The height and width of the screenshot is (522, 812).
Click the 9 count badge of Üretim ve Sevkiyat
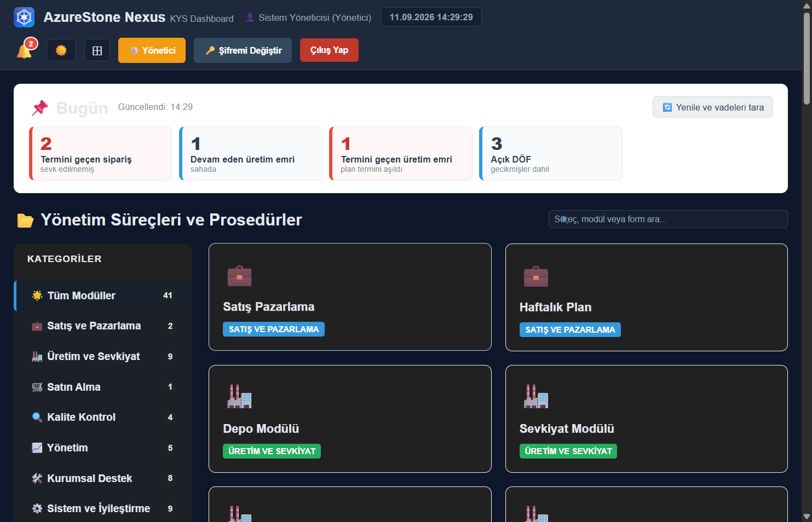click(x=170, y=357)
